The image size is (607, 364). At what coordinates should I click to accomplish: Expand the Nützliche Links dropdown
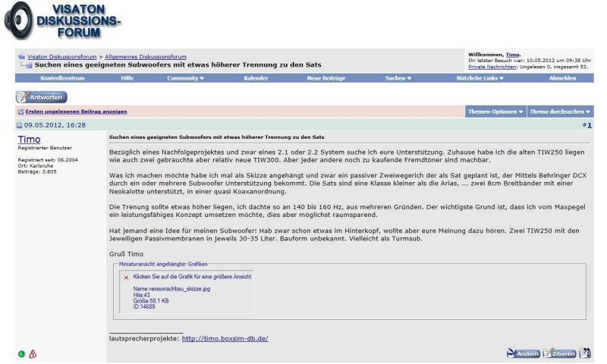point(480,78)
